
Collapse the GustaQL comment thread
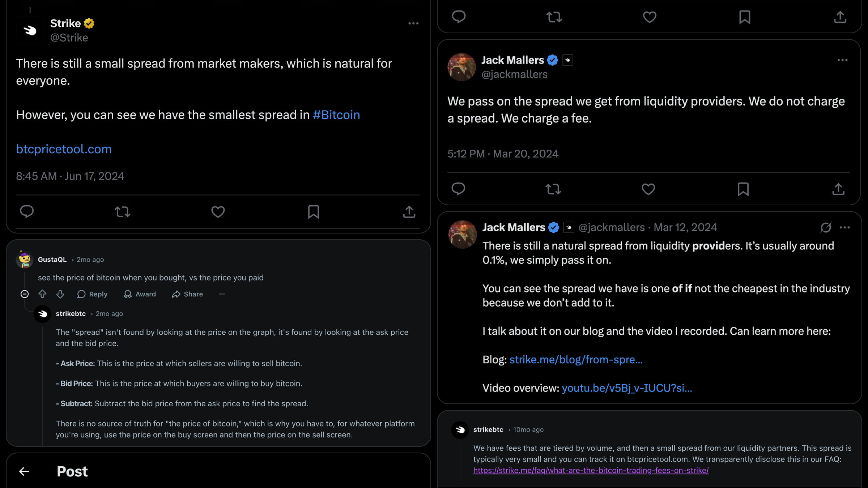(25, 294)
